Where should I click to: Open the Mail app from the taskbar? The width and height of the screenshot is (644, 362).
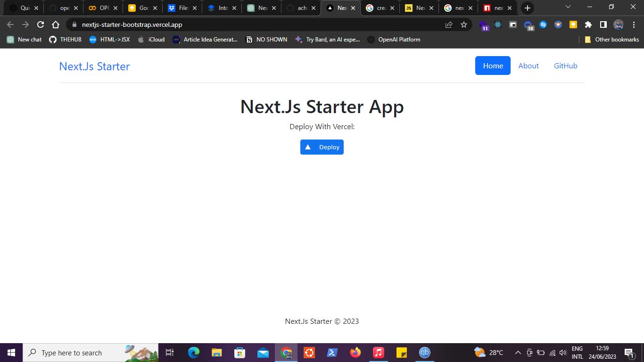coord(263,353)
